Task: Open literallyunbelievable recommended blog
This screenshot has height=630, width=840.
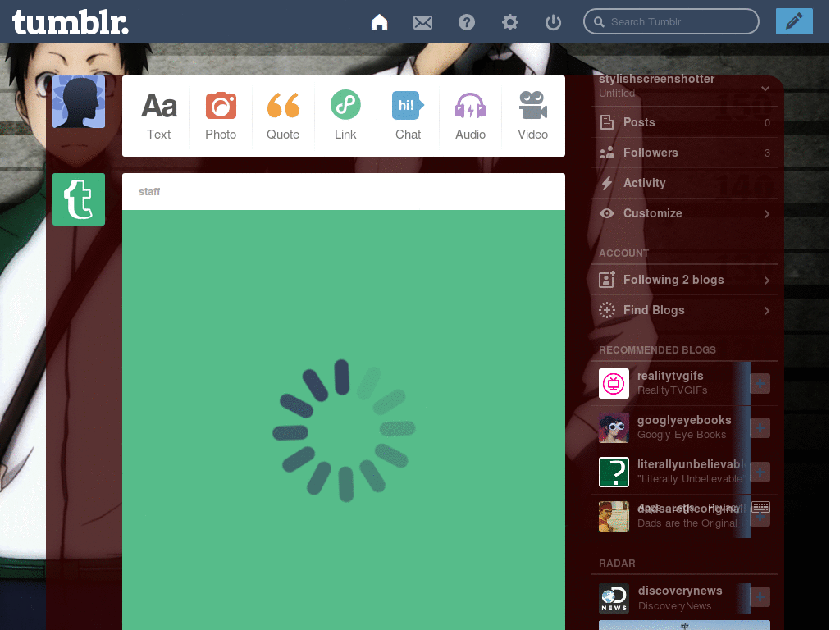Action: coord(691,464)
